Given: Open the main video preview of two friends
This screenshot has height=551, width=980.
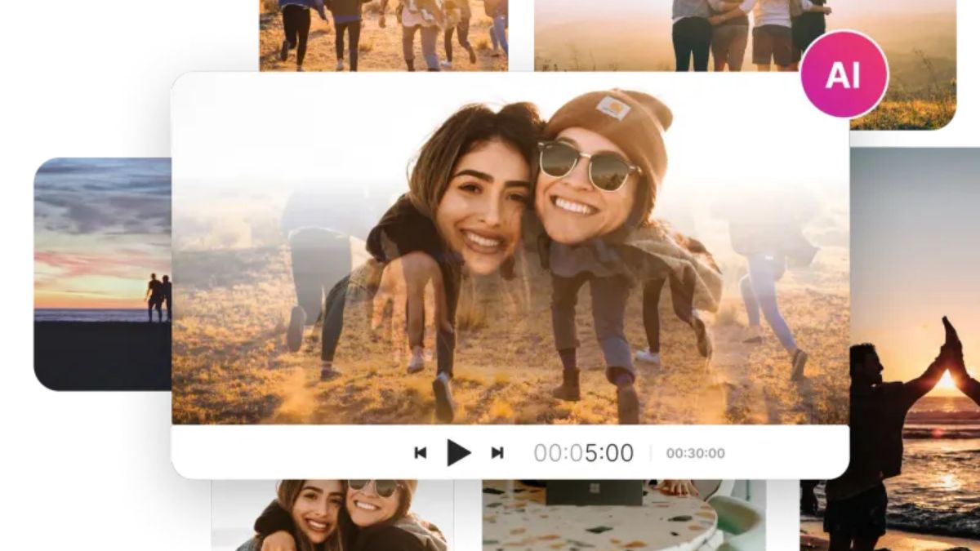Looking at the screenshot, I should pos(510,248).
